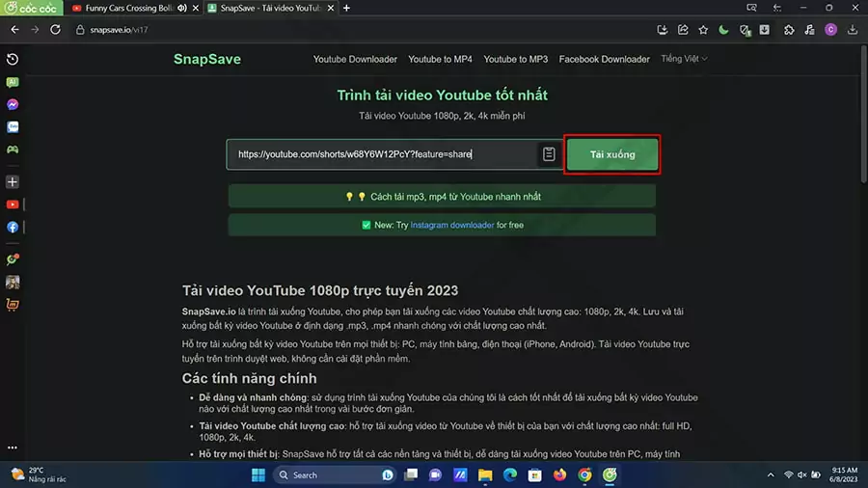Mute audio on the Funny Cars tab
This screenshot has height=488, width=868.
click(182, 8)
